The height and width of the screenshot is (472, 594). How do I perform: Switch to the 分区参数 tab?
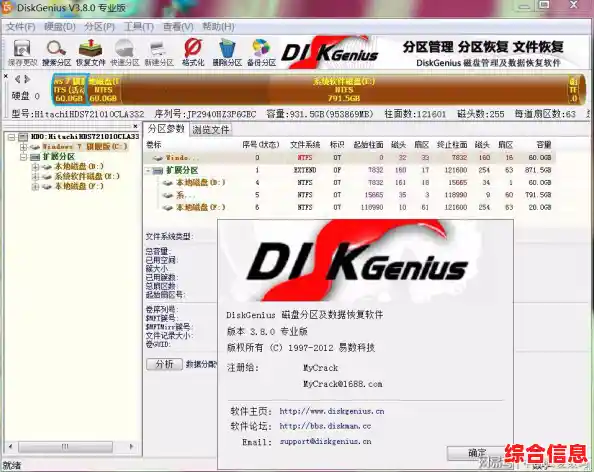[166, 129]
